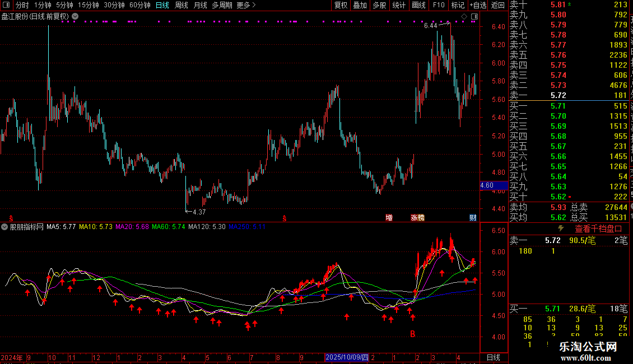Add stock via +自选 button
The width and height of the screenshot is (633, 364).
[478, 5]
